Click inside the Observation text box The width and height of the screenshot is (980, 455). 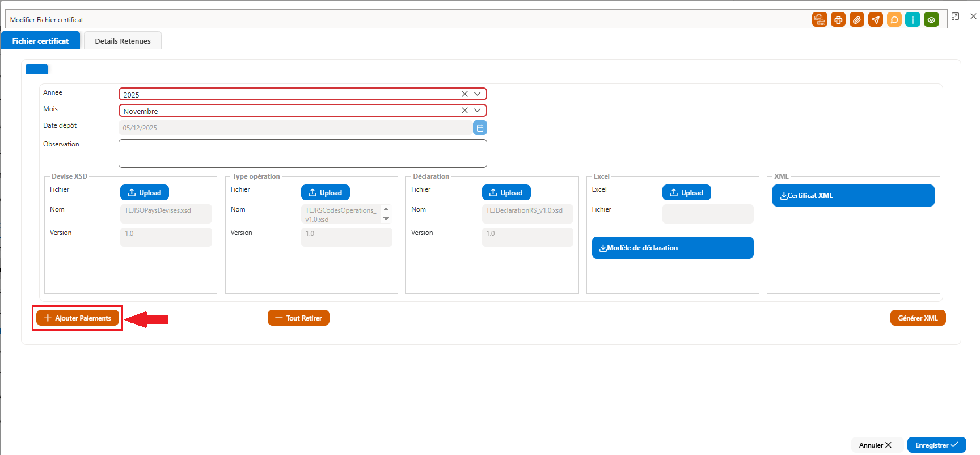[303, 153]
